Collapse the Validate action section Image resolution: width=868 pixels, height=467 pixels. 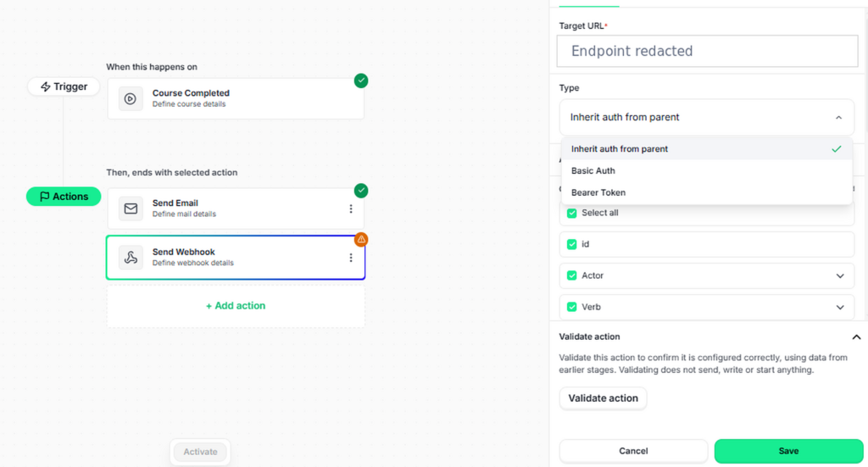(x=856, y=337)
